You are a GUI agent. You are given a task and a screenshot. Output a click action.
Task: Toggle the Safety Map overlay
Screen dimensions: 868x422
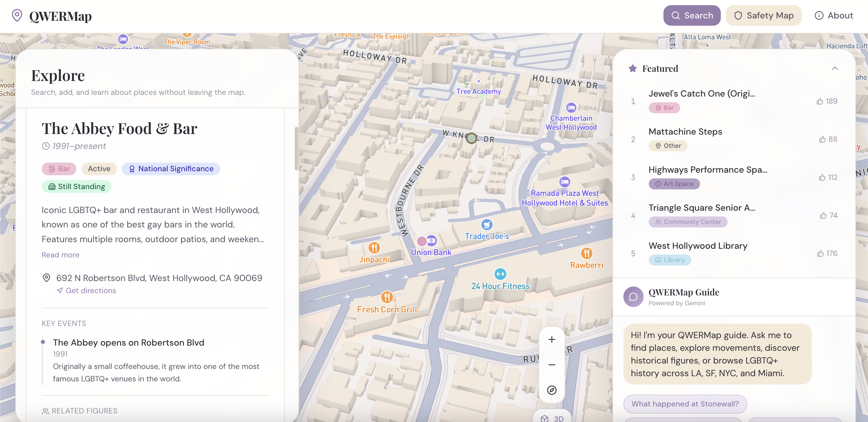[x=763, y=16]
